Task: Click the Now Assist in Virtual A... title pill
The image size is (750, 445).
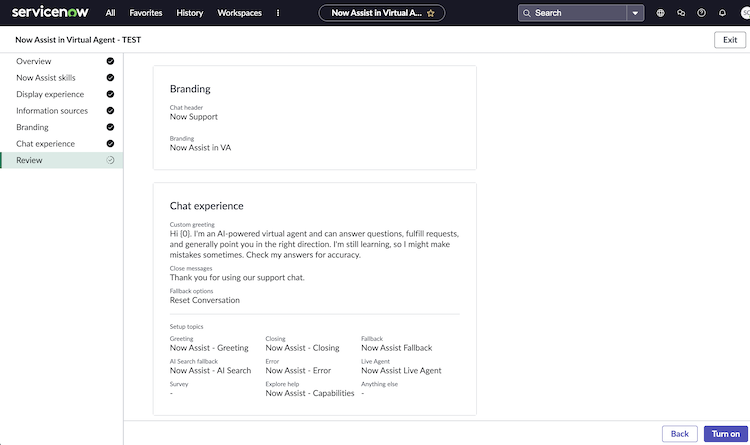Action: click(382, 13)
